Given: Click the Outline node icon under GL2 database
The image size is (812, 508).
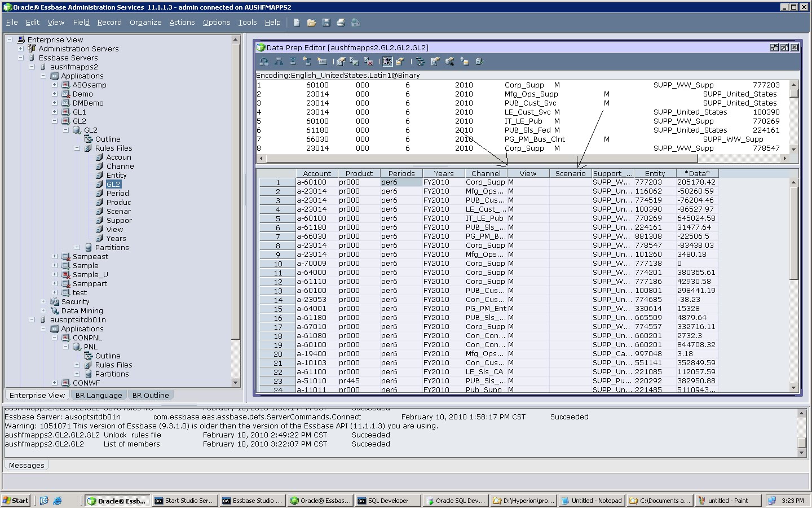Looking at the screenshot, I should click(89, 139).
